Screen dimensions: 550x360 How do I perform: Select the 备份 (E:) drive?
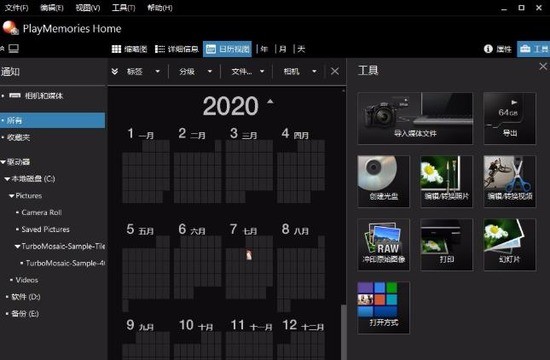(x=25, y=314)
